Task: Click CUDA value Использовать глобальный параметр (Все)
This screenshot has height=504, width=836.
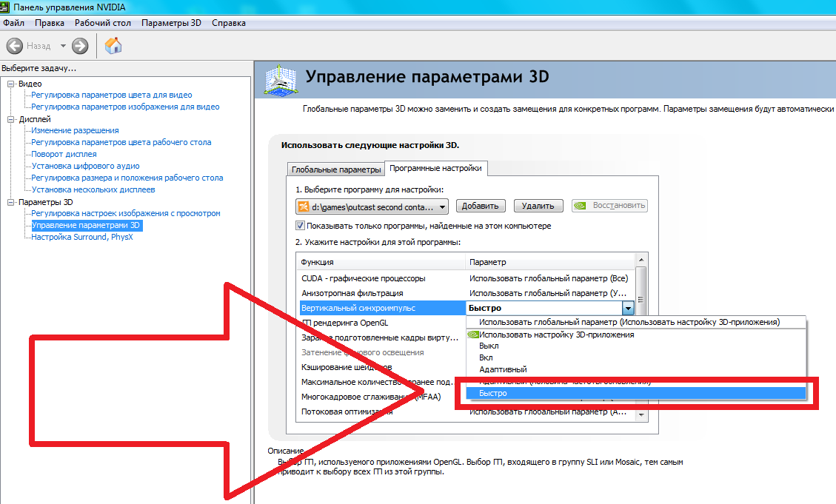Action: [549, 278]
